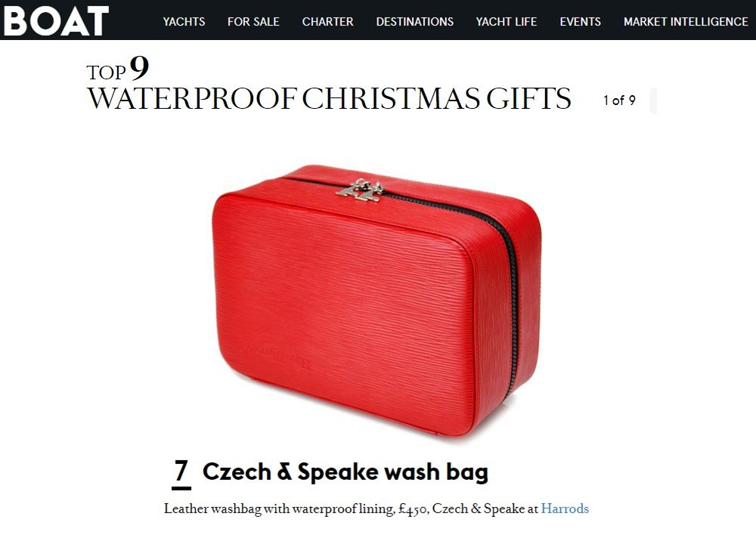Select YACHT LIFE in navigation bar
Screen dimensions: 756x544
click(507, 22)
